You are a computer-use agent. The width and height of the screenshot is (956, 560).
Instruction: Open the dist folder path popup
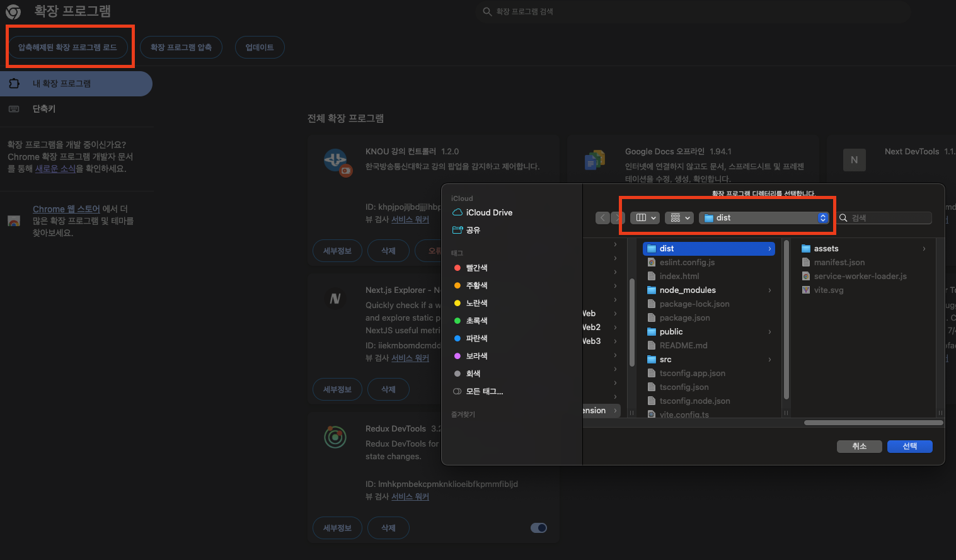tap(764, 218)
